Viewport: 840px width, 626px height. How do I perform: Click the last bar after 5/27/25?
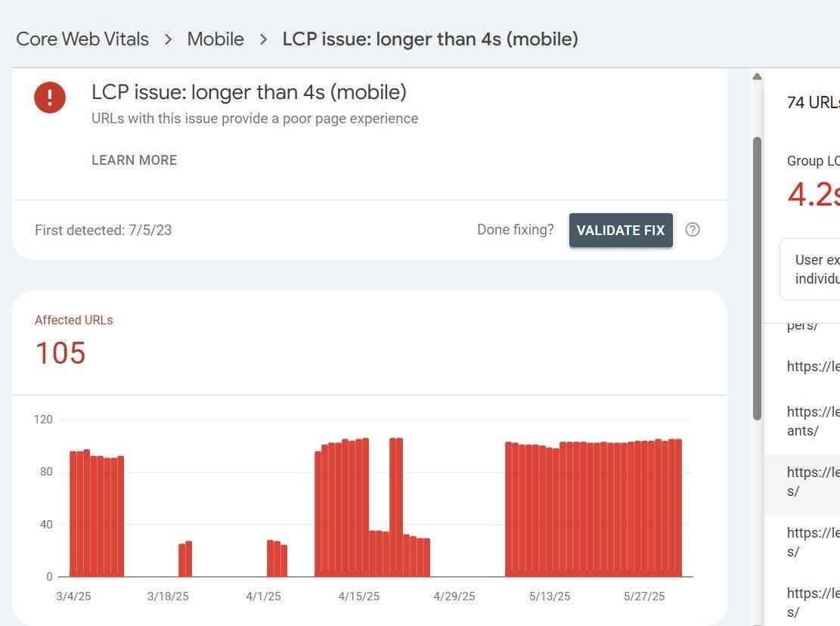tap(678, 508)
